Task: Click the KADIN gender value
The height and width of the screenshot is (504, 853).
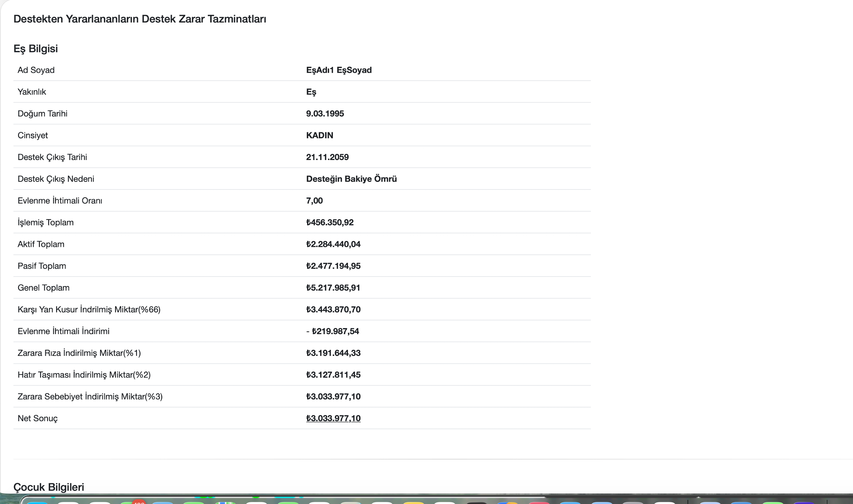Action: tap(319, 135)
